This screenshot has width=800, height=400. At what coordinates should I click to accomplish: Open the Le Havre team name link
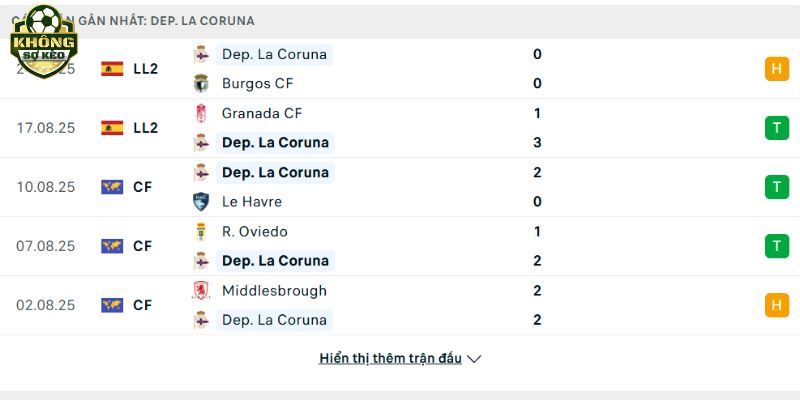[x=252, y=202]
